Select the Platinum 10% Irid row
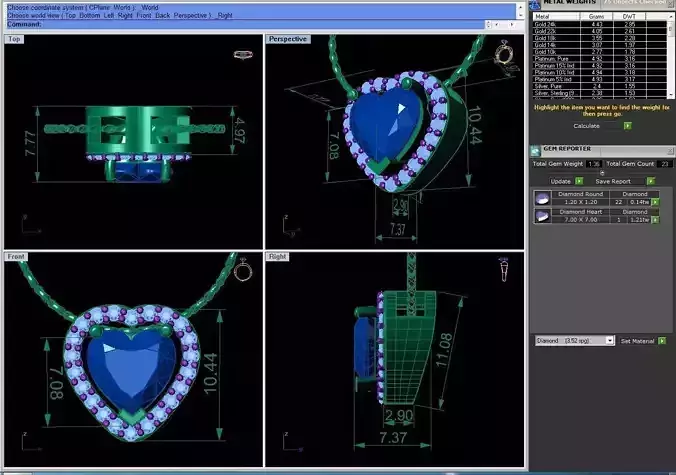Viewport: 676px width, 475px height. point(600,72)
